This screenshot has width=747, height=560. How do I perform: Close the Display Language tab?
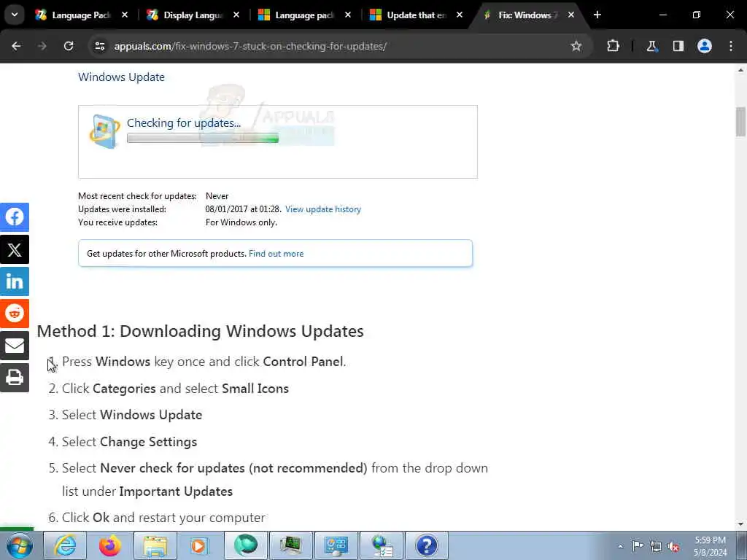point(236,15)
